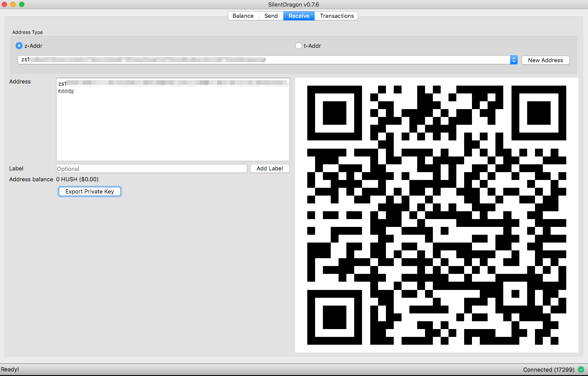588x376 pixels.
Task: Choose the t-Addr address type
Action: [299, 46]
